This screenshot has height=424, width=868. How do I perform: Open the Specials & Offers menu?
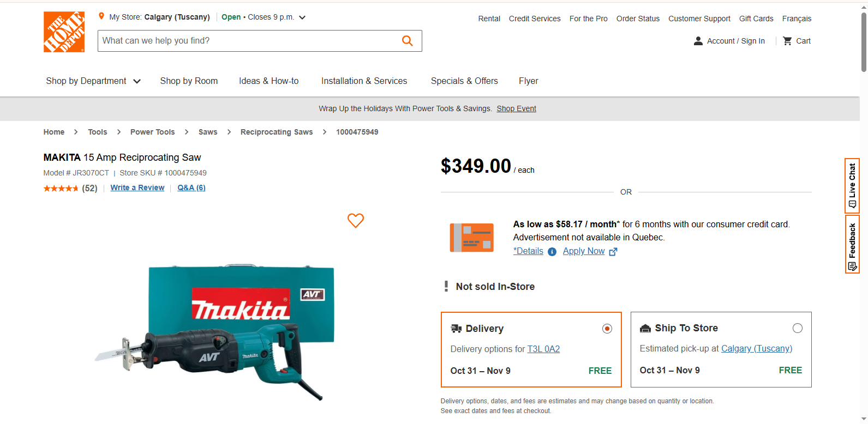click(464, 81)
